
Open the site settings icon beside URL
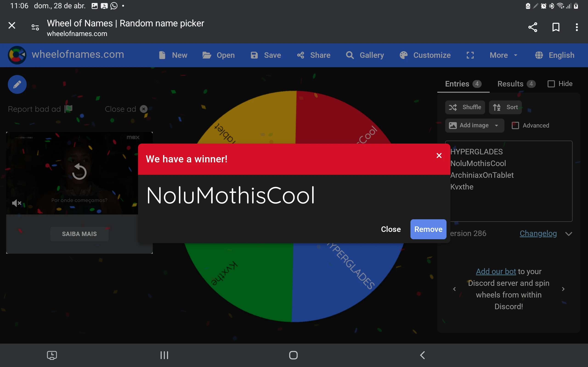pyautogui.click(x=35, y=27)
